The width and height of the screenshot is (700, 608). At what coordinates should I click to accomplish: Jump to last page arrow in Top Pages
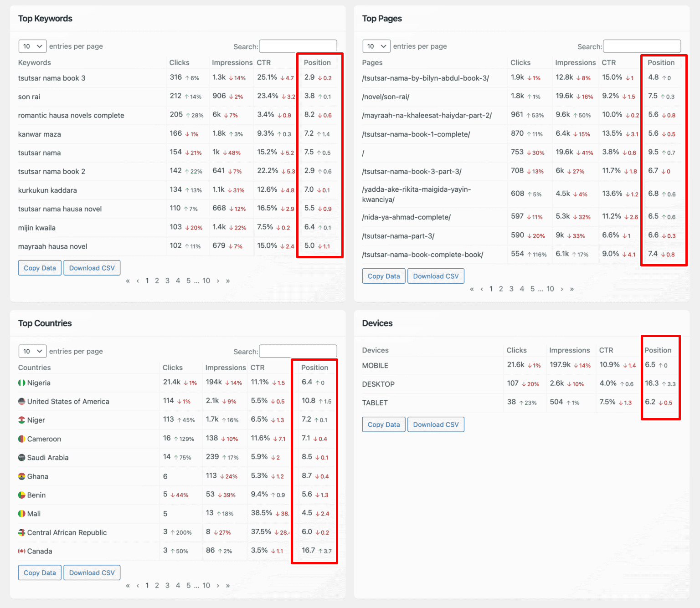[x=572, y=289]
